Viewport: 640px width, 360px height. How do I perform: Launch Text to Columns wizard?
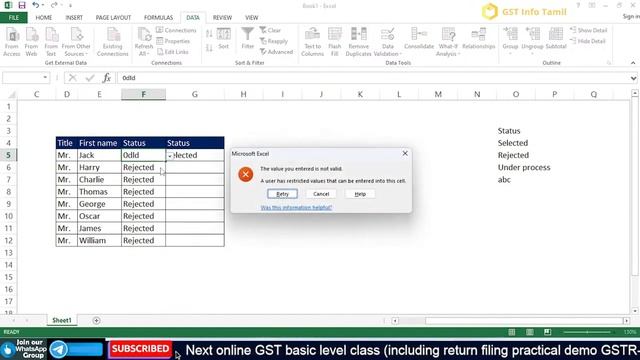(313, 42)
